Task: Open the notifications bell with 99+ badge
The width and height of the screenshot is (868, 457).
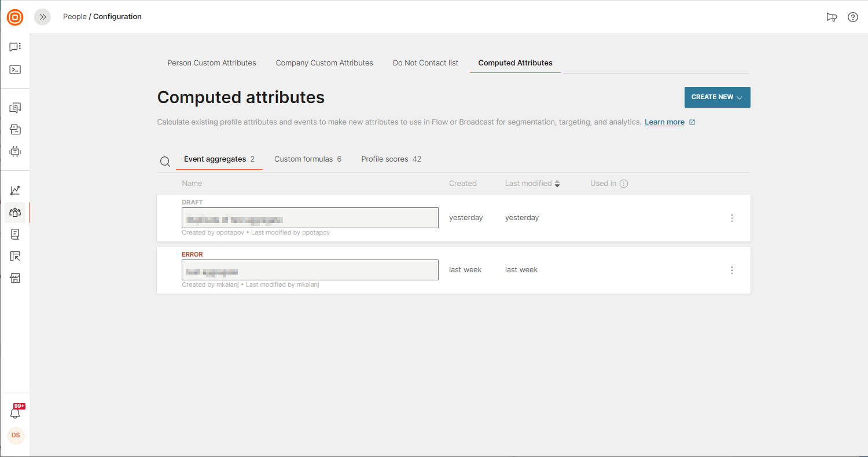Action: click(x=16, y=413)
